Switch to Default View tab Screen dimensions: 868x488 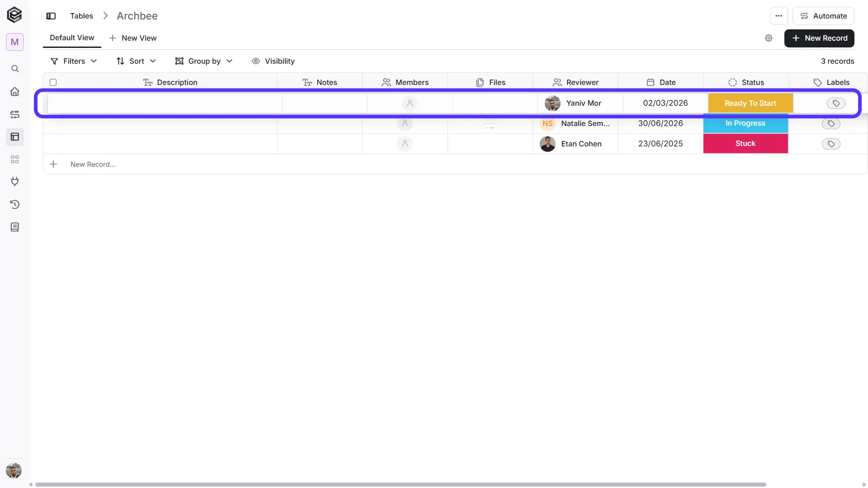[72, 38]
